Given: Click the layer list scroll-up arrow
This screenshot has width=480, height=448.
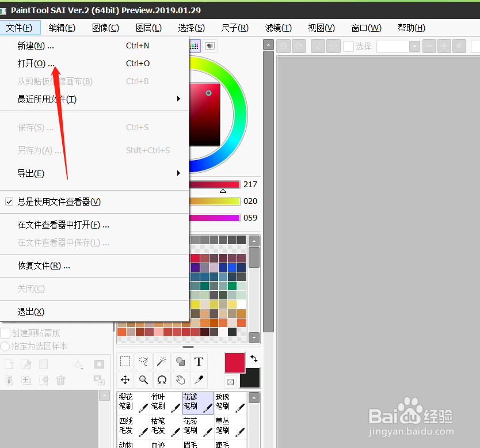Looking at the screenshot, I should click(x=104, y=396).
